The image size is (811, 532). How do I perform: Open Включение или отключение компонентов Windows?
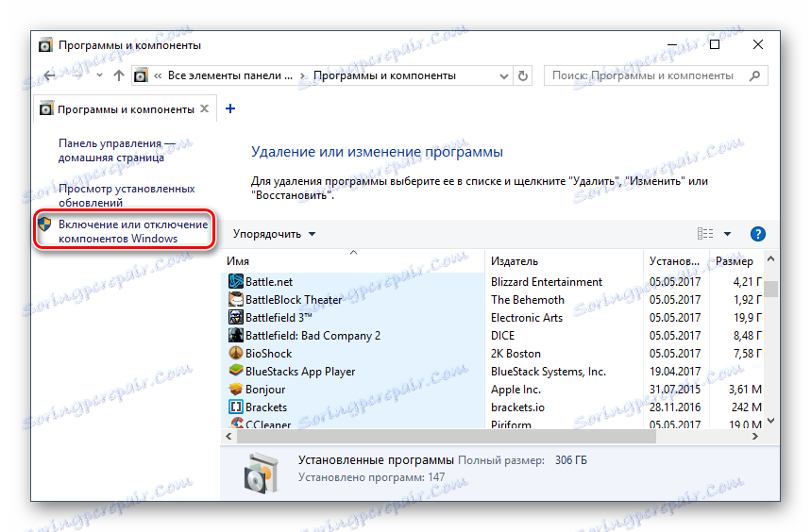coord(133,231)
